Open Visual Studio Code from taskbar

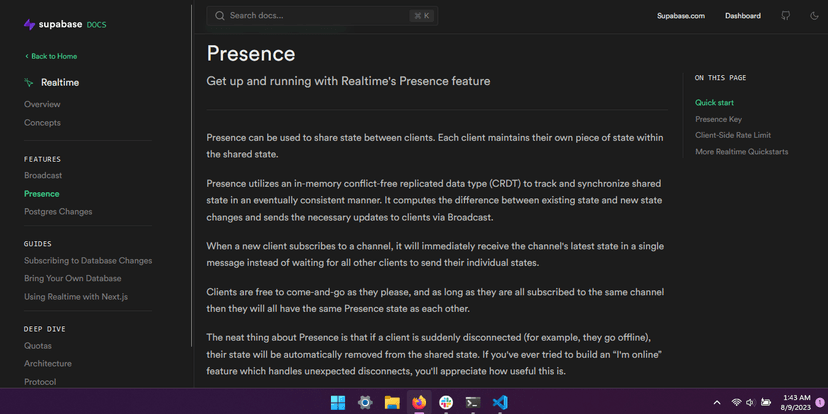500,402
